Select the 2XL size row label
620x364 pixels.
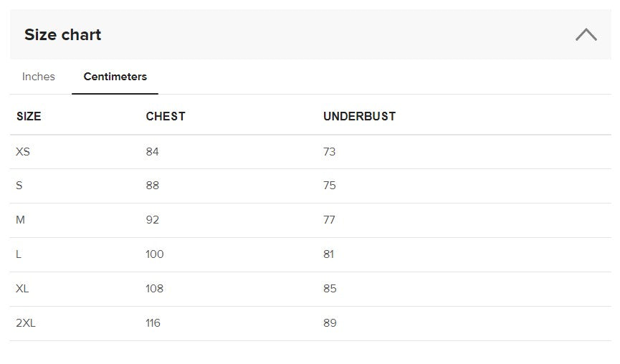[x=26, y=323]
